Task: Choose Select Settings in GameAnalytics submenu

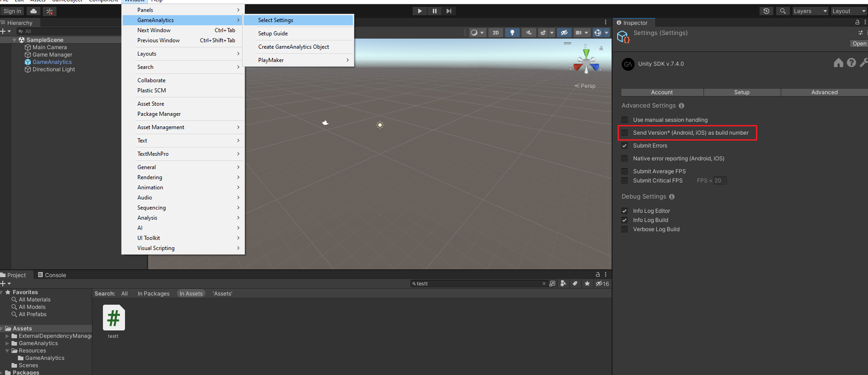Action: 298,20
